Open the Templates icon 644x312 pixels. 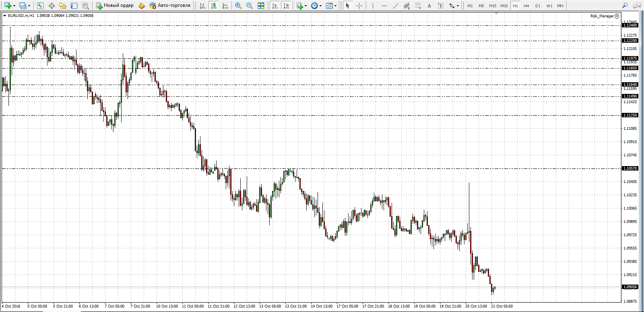(329, 6)
